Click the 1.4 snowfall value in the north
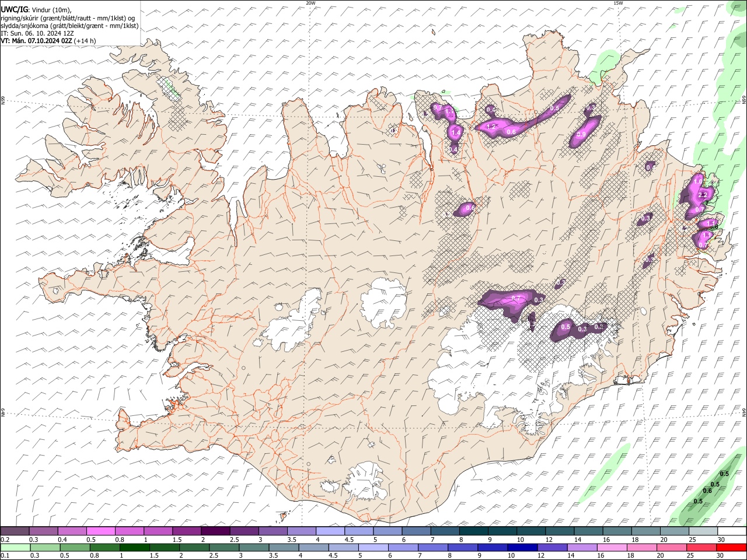747x560 pixels. [x=456, y=133]
